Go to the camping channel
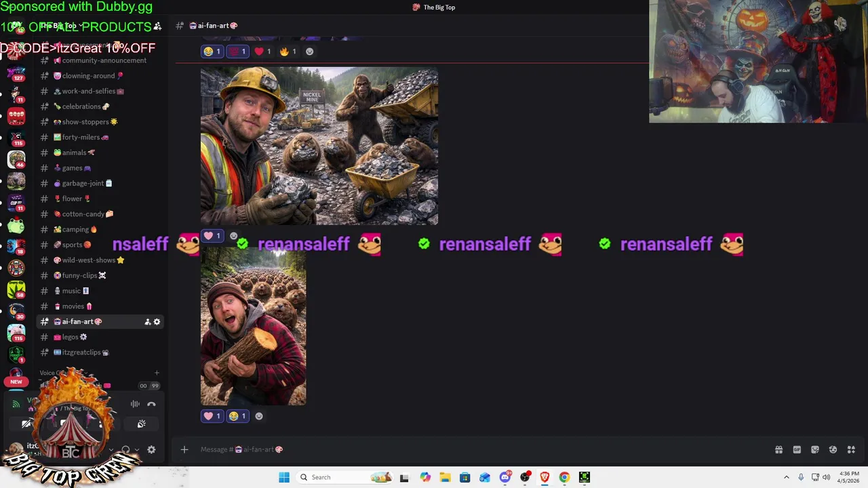 100,229
